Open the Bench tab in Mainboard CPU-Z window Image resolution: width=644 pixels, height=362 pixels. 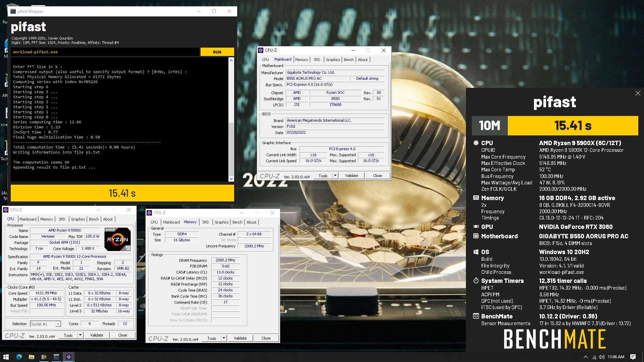pos(349,60)
